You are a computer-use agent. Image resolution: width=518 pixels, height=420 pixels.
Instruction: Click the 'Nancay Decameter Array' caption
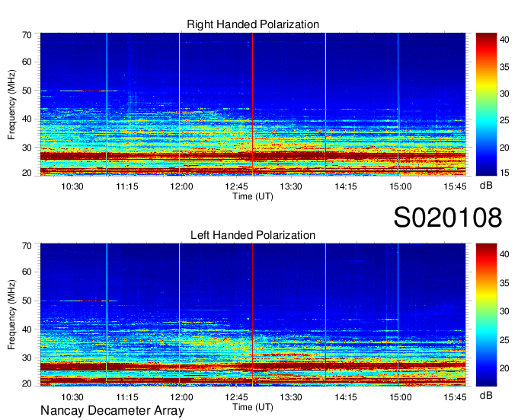(112, 411)
